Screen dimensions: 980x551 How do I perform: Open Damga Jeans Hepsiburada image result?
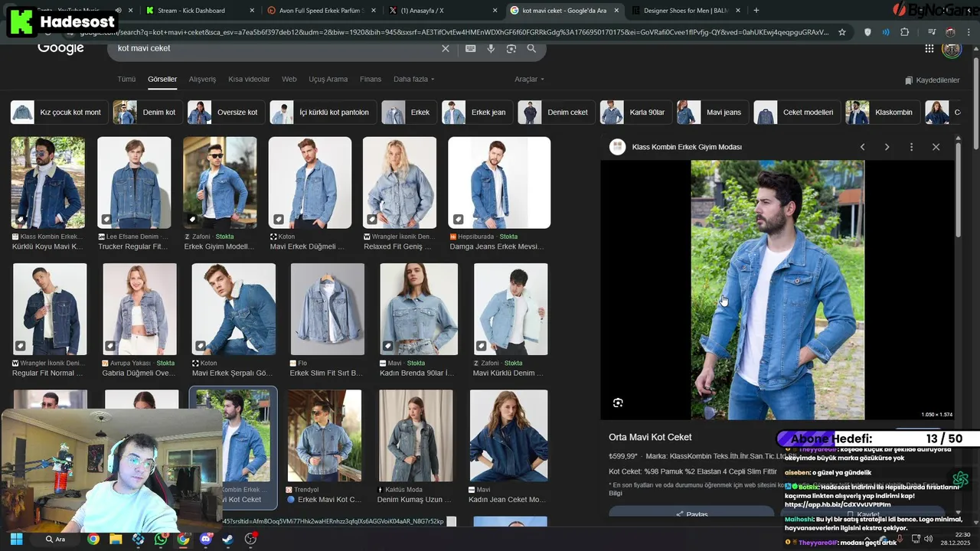click(x=499, y=182)
